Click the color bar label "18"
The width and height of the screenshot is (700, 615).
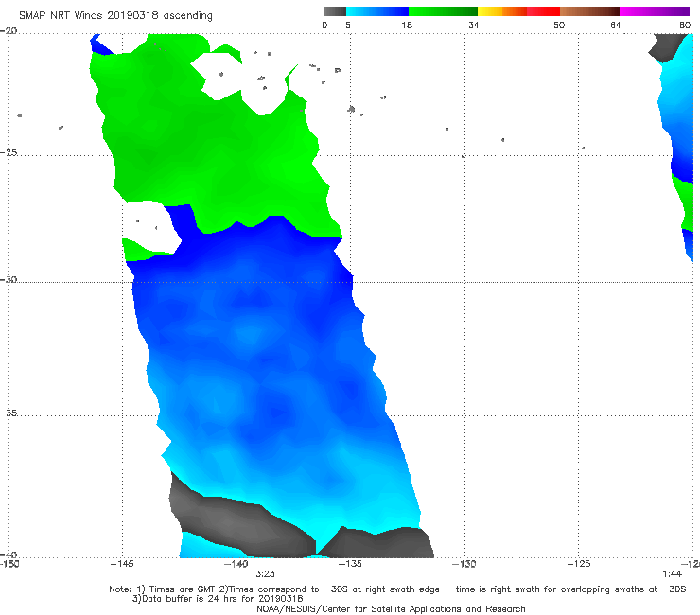coord(407,25)
